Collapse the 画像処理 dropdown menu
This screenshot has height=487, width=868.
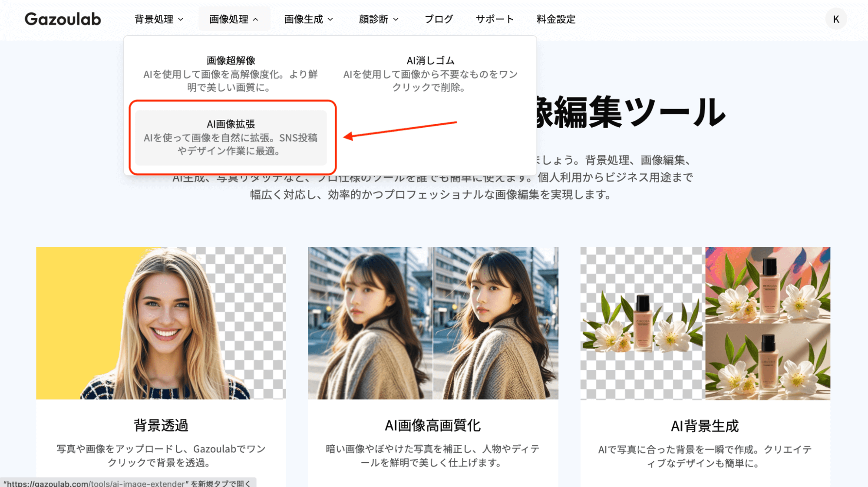(234, 19)
